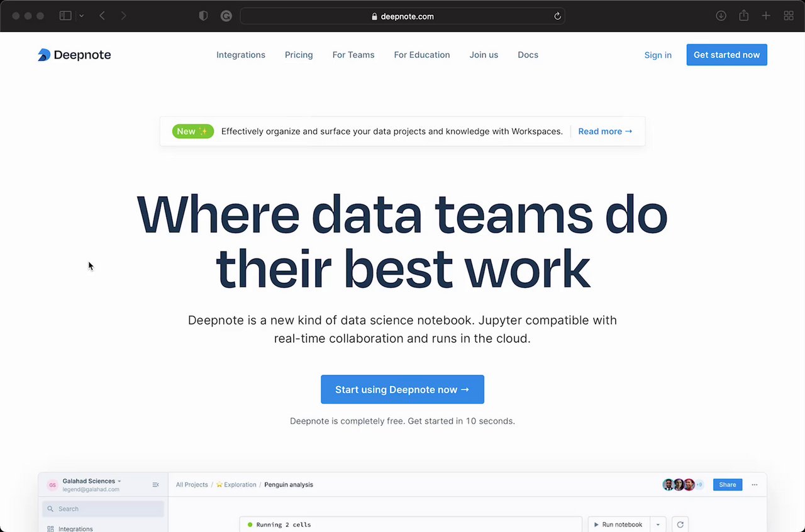Click the deepnote.com address bar
This screenshot has width=805, height=532.
point(402,16)
